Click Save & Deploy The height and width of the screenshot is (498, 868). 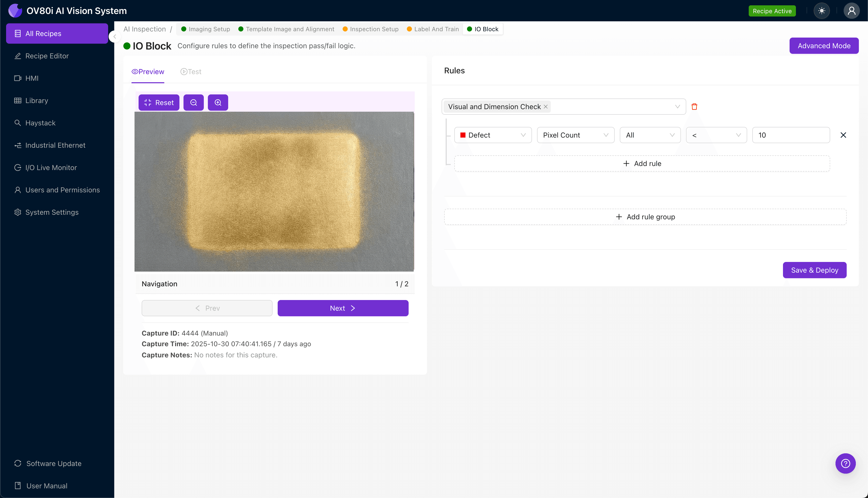pyautogui.click(x=815, y=270)
